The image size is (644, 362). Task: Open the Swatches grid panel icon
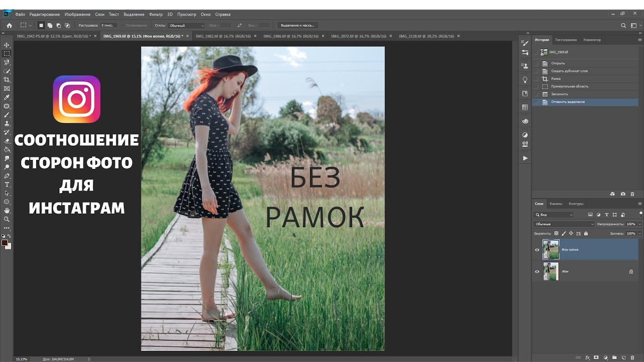[x=525, y=107]
